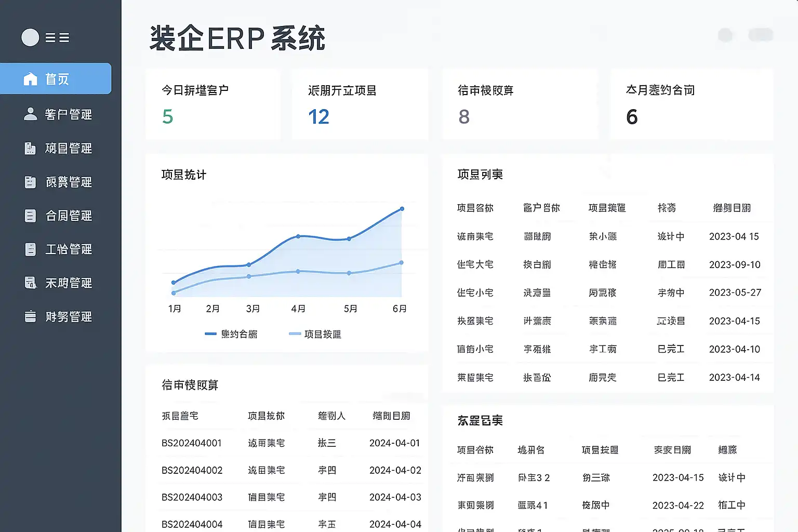
Task: Click the building icon for 项目管理
Action: 31,149
